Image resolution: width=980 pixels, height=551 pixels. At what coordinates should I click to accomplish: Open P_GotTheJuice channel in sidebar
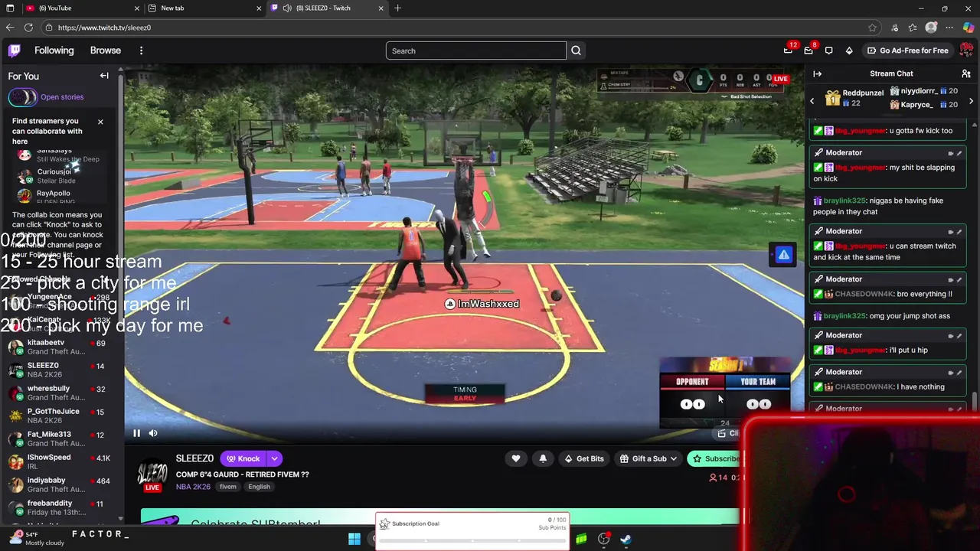click(60, 416)
